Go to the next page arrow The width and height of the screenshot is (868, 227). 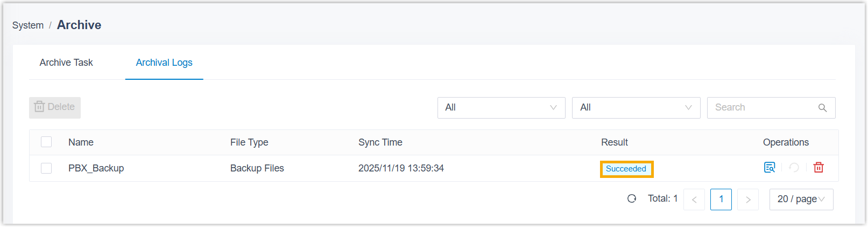[x=748, y=200]
